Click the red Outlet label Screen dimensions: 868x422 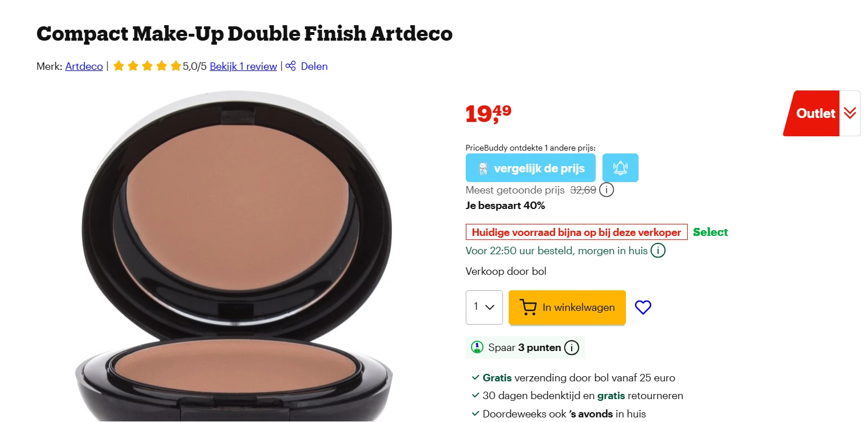pos(812,113)
